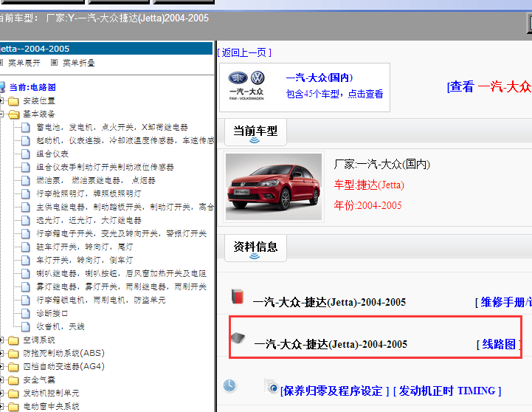Click document icon for 驻车灯开关
The width and height of the screenshot is (532, 412).
click(x=26, y=247)
